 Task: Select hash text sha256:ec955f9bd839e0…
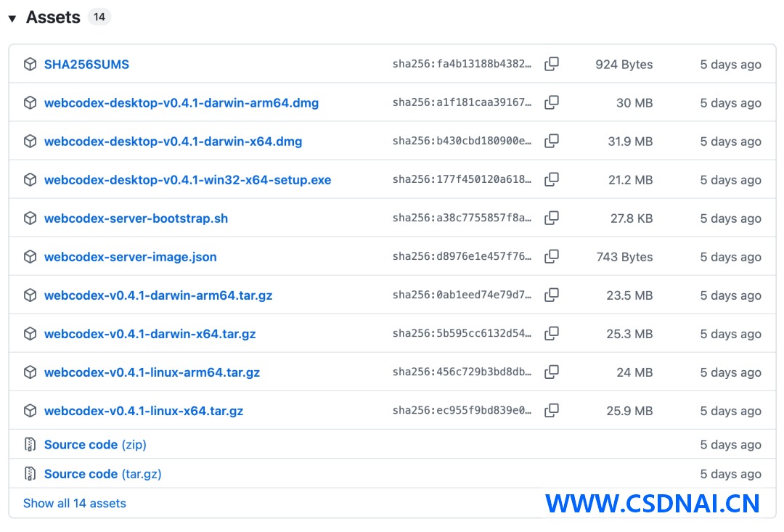click(462, 411)
